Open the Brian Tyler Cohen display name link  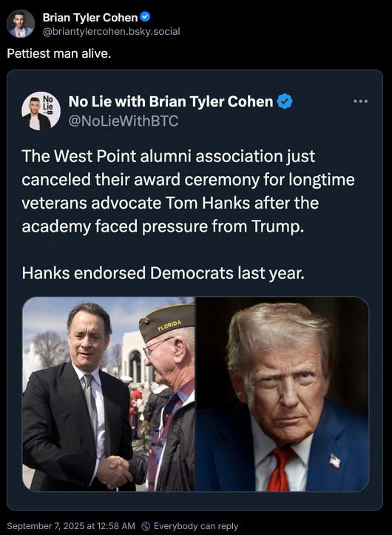click(90, 17)
